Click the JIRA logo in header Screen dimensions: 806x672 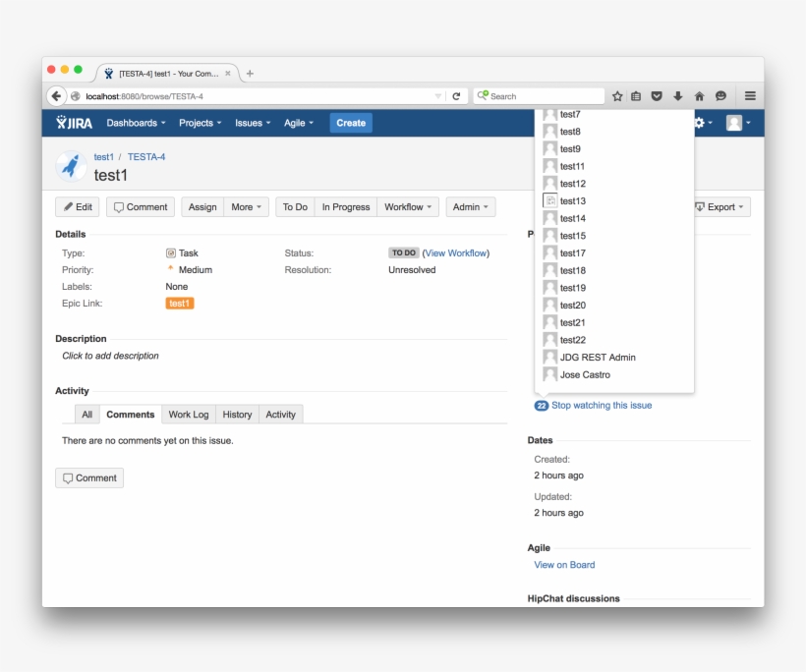[x=75, y=123]
